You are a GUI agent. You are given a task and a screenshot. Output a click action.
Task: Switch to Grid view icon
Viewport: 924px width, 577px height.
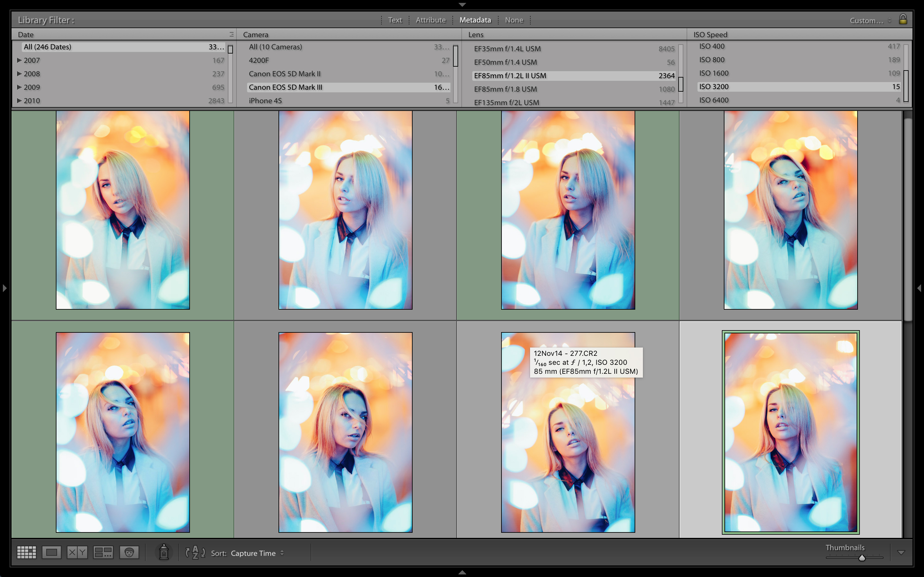point(26,552)
